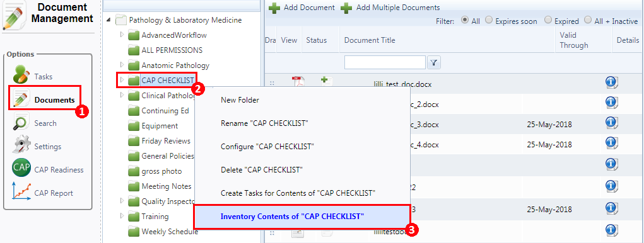The height and width of the screenshot is (243, 644).
Task: Click the green plus next to Add Document
Action: (274, 8)
